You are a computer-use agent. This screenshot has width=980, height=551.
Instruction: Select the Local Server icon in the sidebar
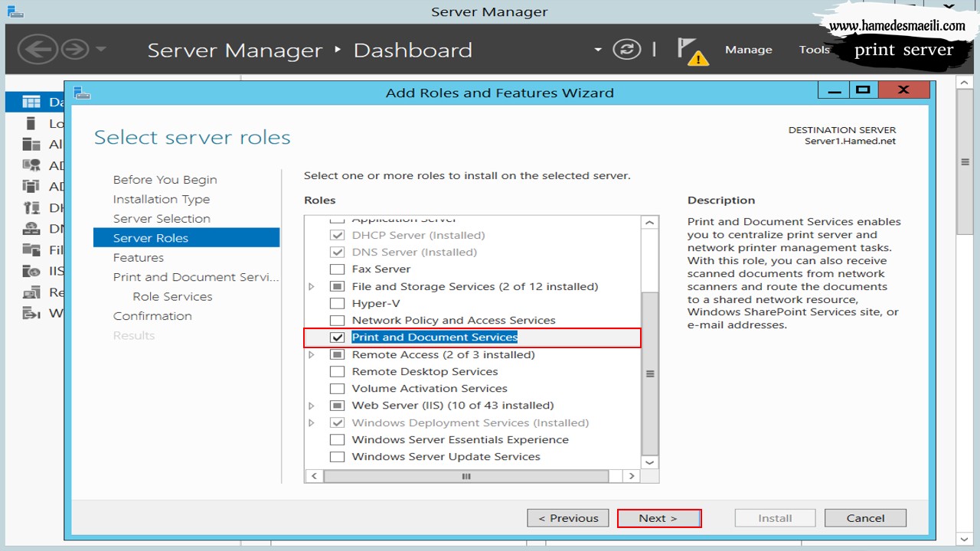[x=31, y=123]
